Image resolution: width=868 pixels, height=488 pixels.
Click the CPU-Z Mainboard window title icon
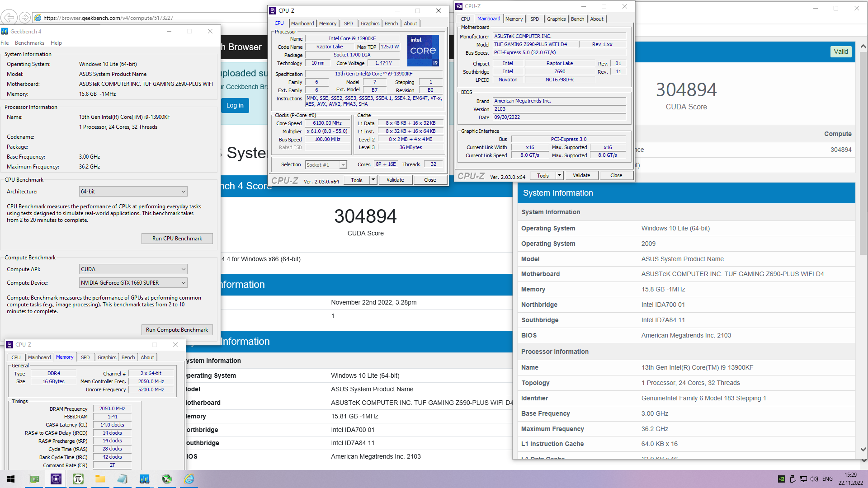tap(459, 6)
